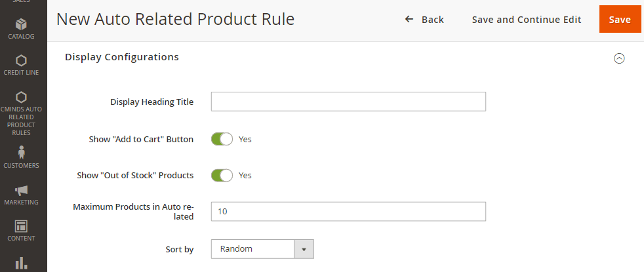Select the Sales menu item
Screen dimensions: 644x272
pos(22,2)
